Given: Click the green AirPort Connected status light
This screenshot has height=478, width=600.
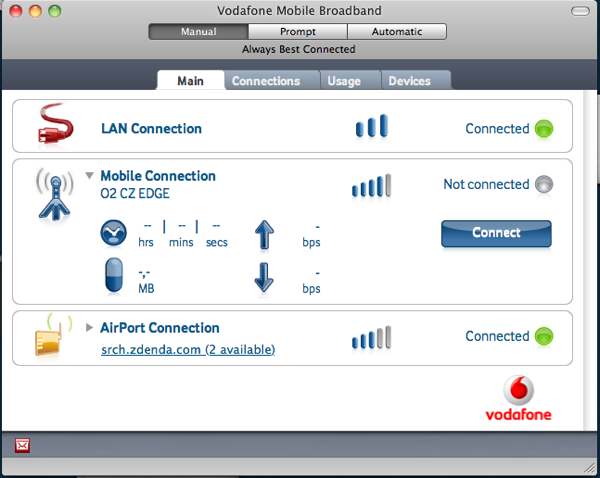Looking at the screenshot, I should (544, 336).
